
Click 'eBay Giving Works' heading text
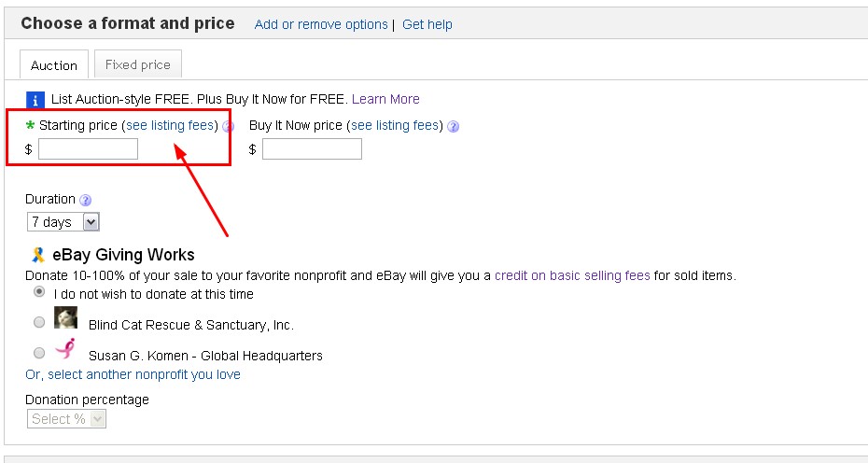[x=123, y=255]
